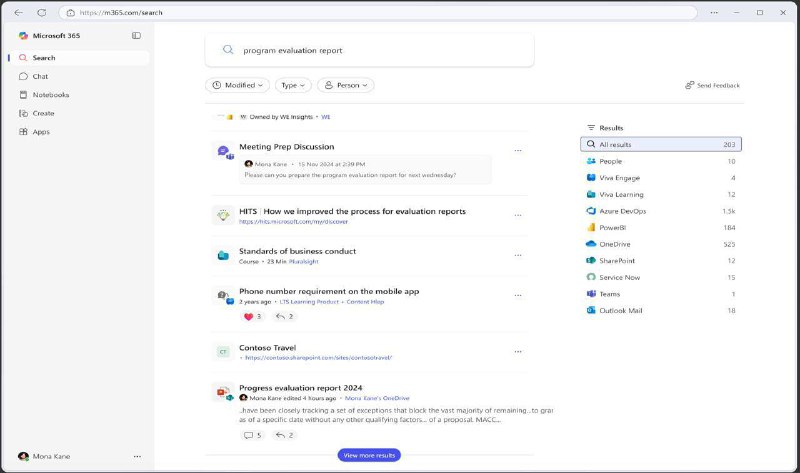
Task: Expand the Person filter dropdown
Action: (x=345, y=85)
